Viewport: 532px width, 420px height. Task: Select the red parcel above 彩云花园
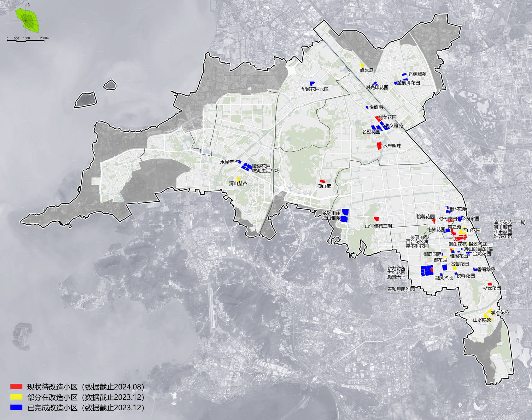tap(489, 284)
